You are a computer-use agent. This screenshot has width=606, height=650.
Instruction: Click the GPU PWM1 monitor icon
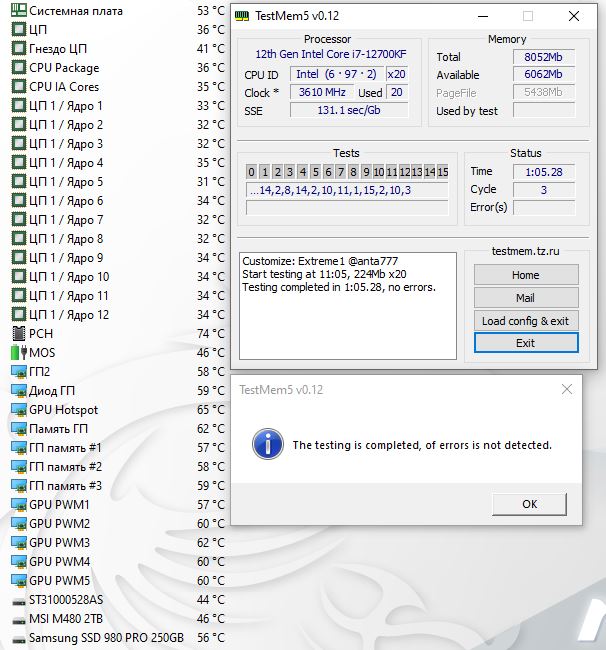(19, 505)
